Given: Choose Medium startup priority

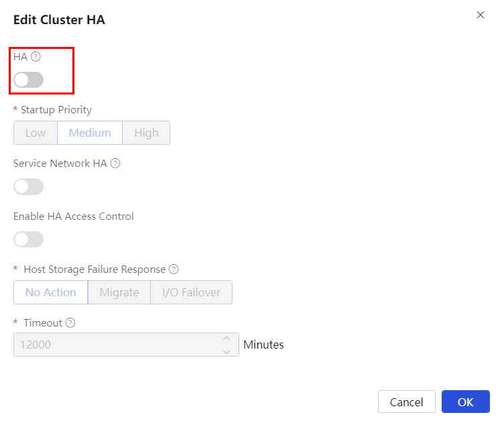Looking at the screenshot, I should click(90, 133).
